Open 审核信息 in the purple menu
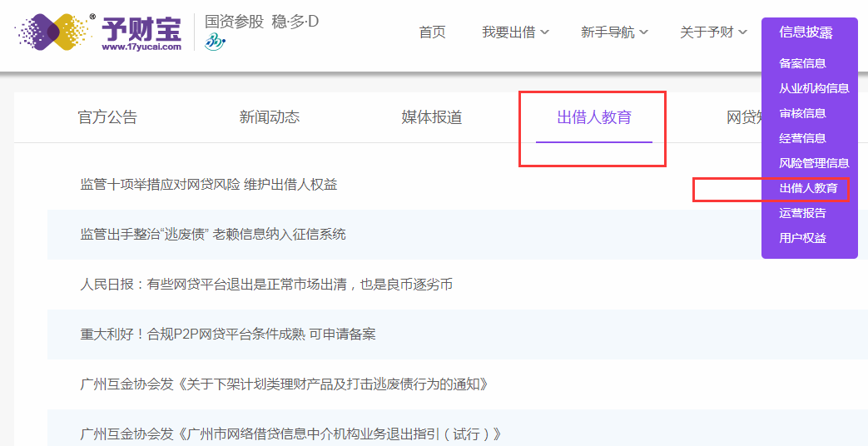 802,113
